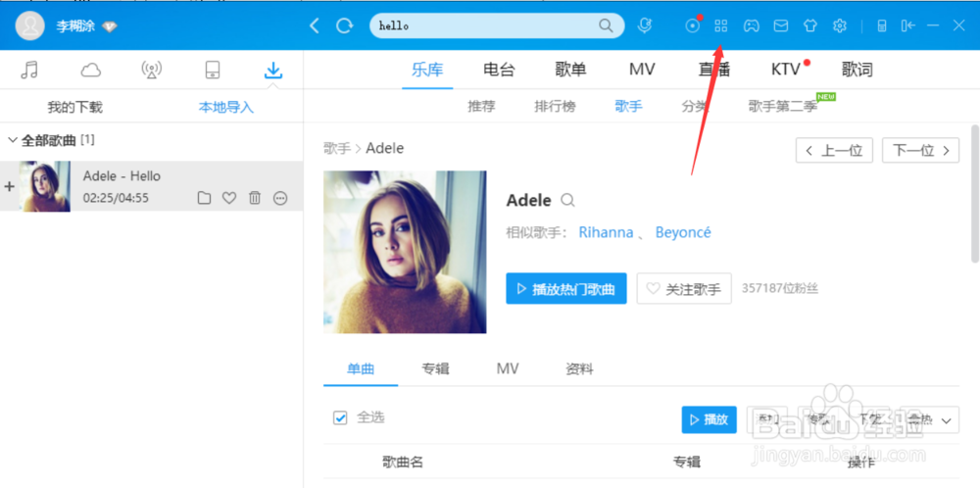Open the radio broadcast tab icon
The height and width of the screenshot is (488, 980).
[151, 70]
